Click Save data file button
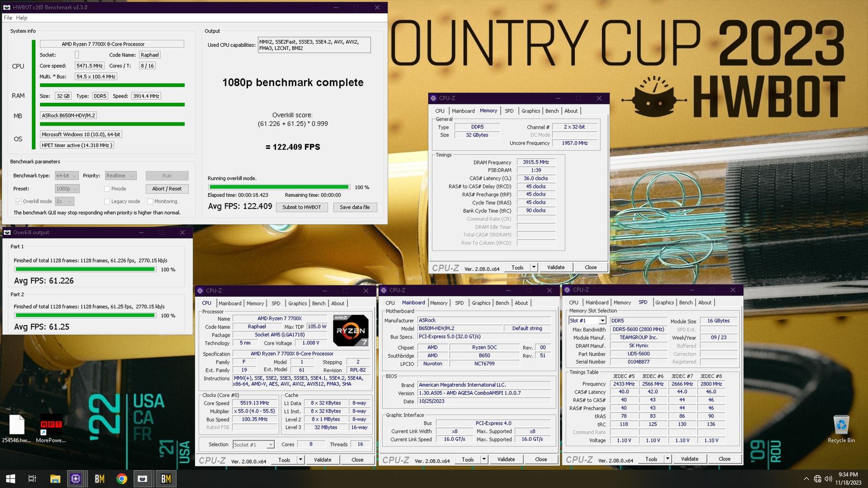Screen dimensions: 868x488 tap(355, 207)
